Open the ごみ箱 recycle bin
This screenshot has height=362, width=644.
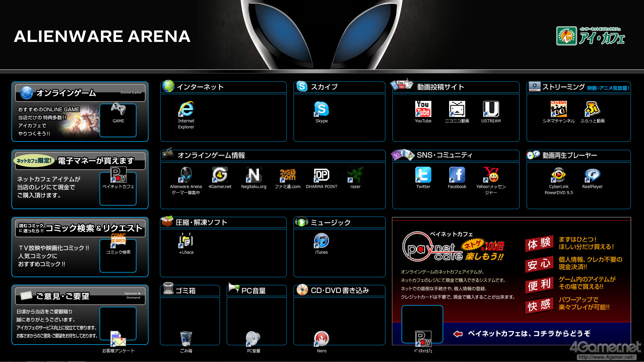(x=186, y=339)
